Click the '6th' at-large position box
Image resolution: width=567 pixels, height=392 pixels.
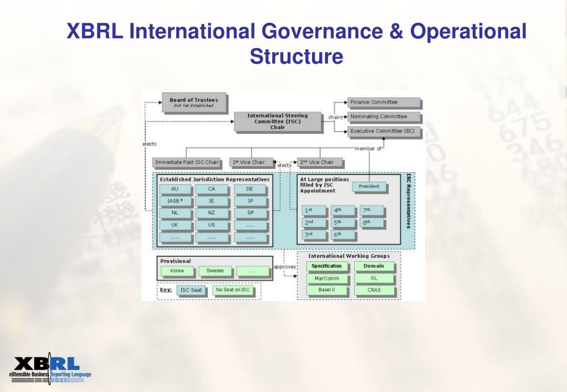[x=343, y=234]
